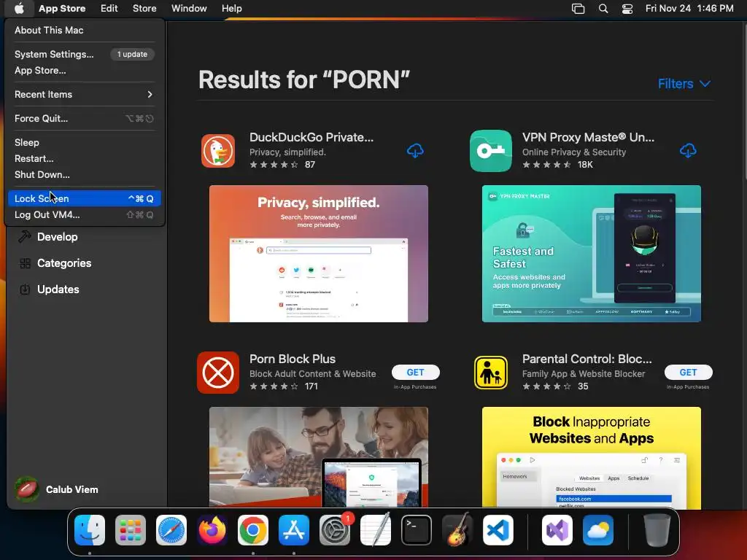747x560 pixels.
Task: Open the Store menu
Action: click(x=144, y=9)
